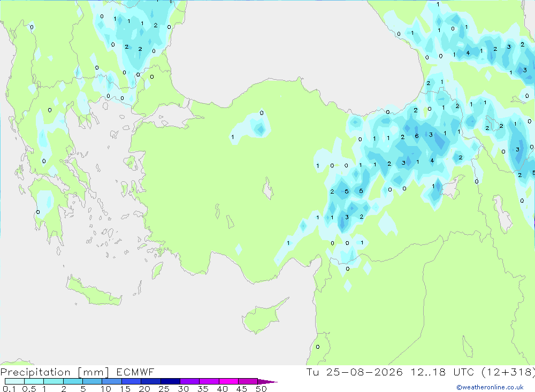Click the '20' legend scale label
The height and width of the screenshot is (392, 535).
click(x=144, y=389)
